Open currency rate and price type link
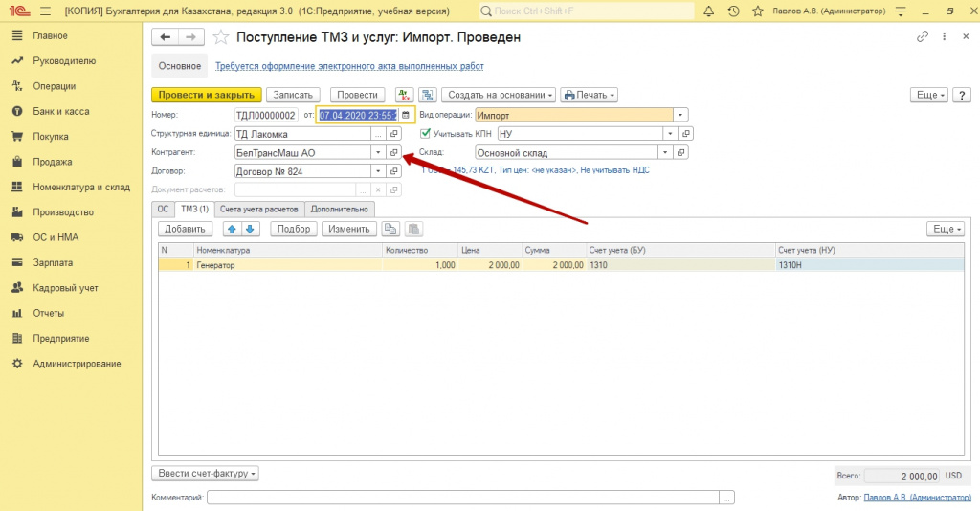980x511 pixels. tap(535, 170)
